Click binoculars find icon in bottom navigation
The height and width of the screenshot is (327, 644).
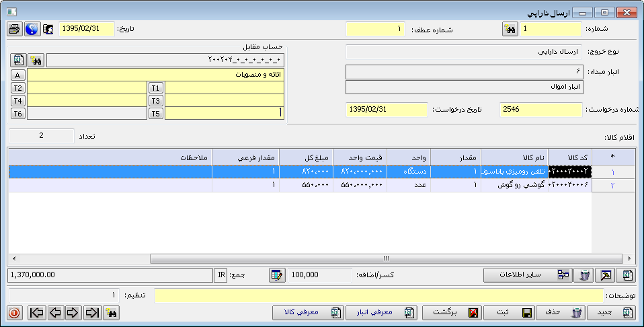tap(112, 313)
